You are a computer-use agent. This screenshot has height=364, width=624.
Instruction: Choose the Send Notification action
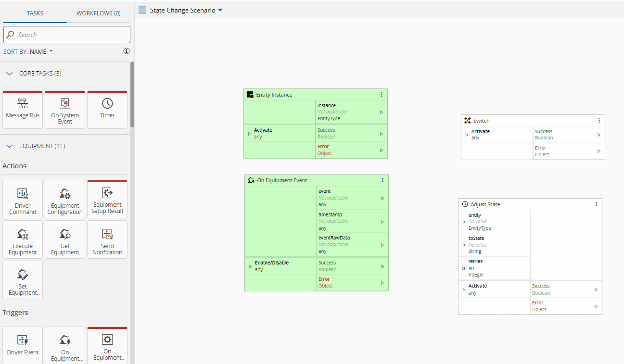point(107,240)
